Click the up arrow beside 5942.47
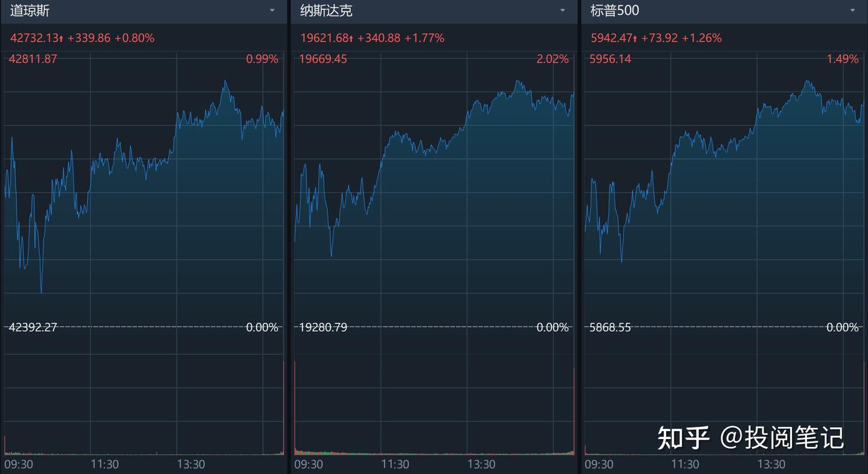 [x=635, y=39]
